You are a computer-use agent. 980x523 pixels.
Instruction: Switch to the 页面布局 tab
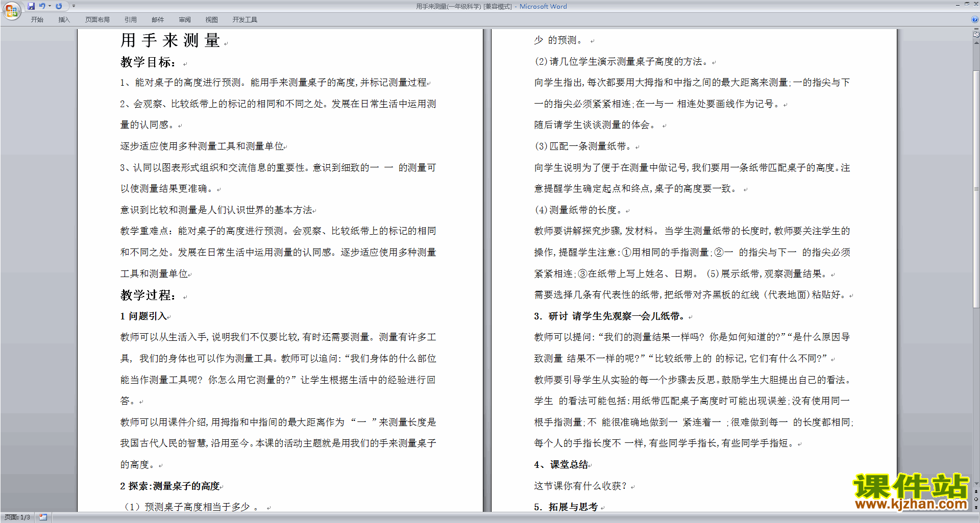[97, 20]
